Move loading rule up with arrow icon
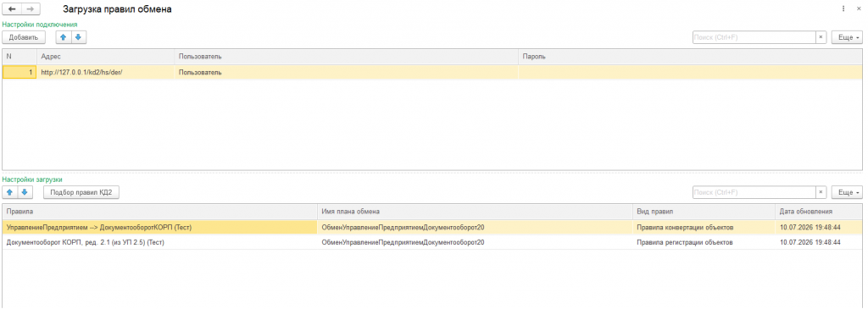Image resolution: width=868 pixels, height=309 pixels. point(10,192)
